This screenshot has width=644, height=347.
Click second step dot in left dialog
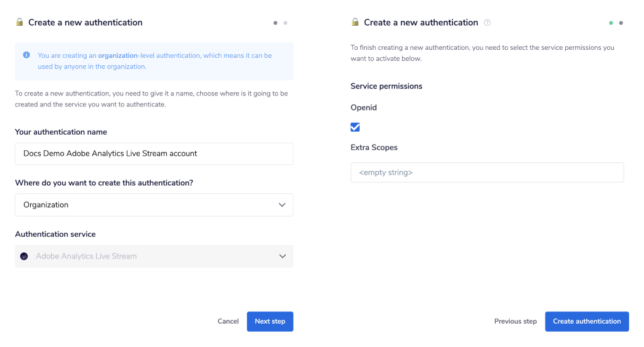pos(285,23)
